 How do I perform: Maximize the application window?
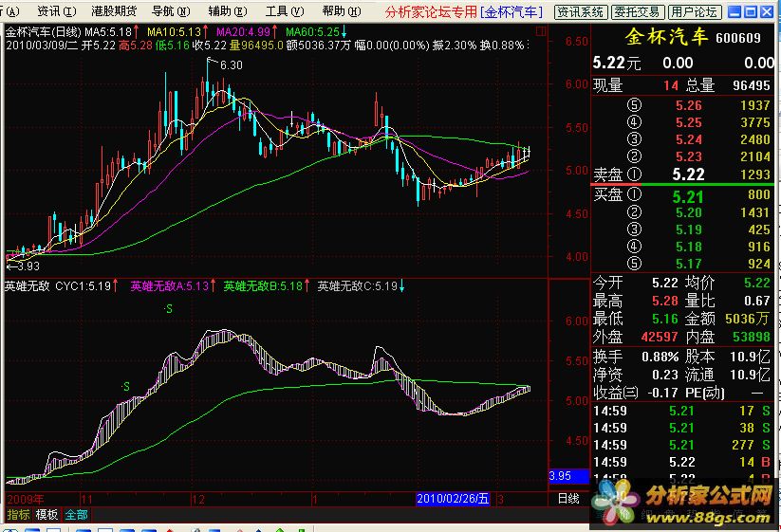click(x=752, y=12)
